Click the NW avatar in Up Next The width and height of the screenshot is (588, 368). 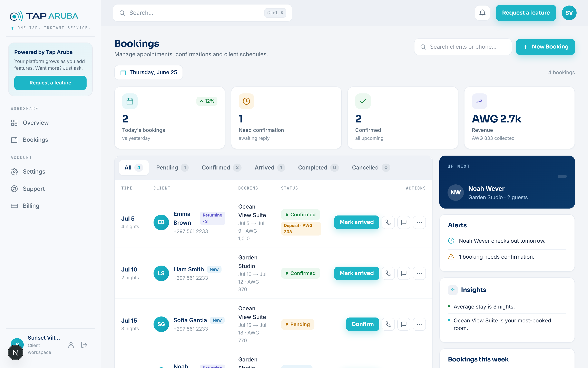tap(455, 192)
